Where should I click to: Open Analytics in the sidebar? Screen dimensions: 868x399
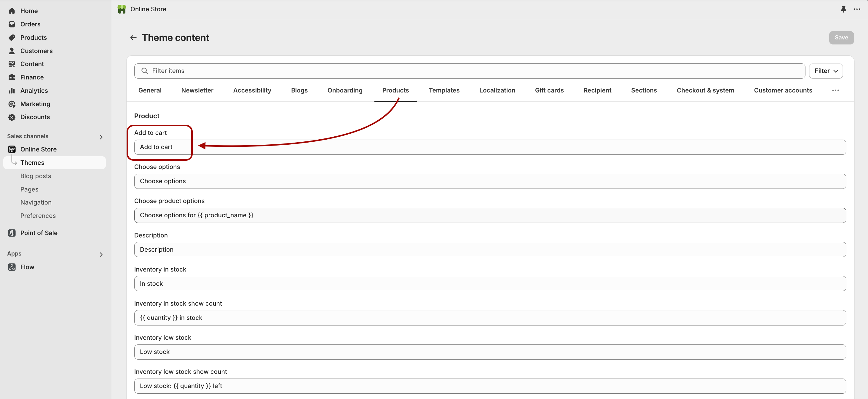tap(34, 91)
